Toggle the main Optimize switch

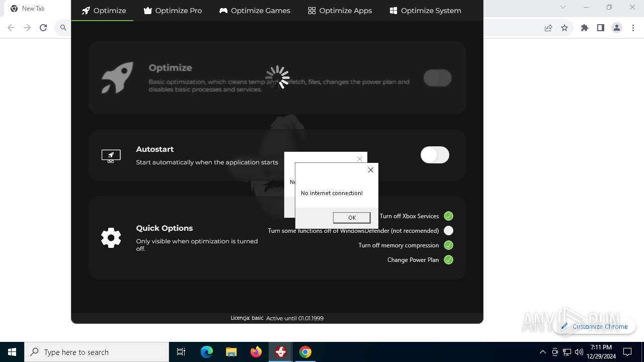click(437, 78)
